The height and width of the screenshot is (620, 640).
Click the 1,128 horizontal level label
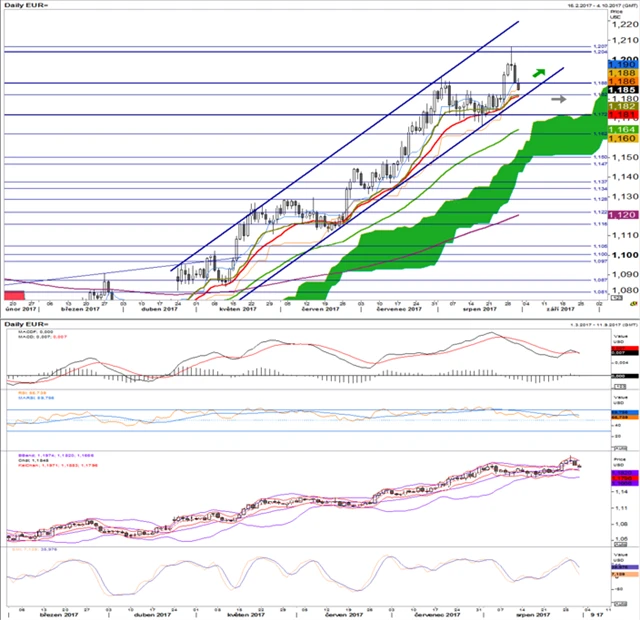coord(600,199)
